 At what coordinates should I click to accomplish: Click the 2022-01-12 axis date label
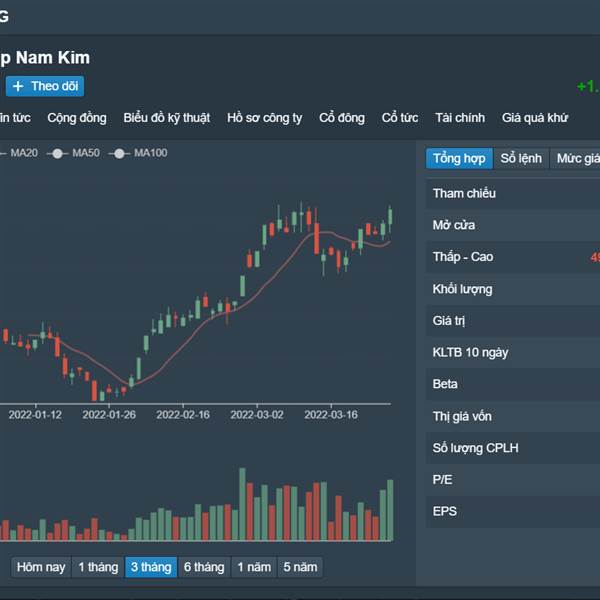(x=35, y=415)
